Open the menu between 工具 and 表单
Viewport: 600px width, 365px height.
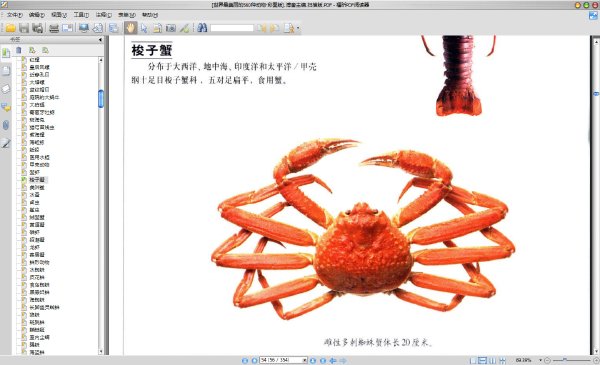point(103,15)
